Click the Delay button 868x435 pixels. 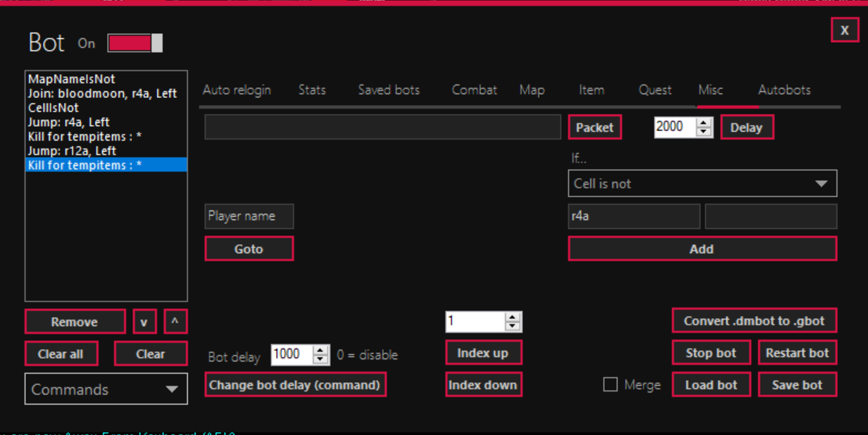(x=746, y=127)
